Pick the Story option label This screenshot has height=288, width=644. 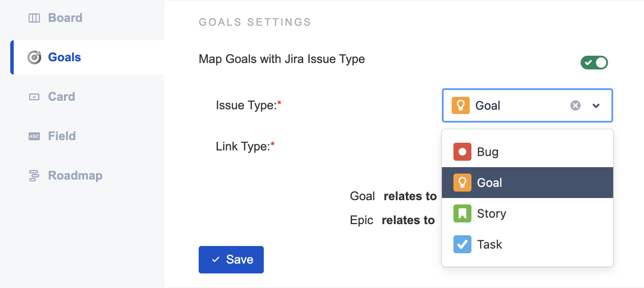492,213
